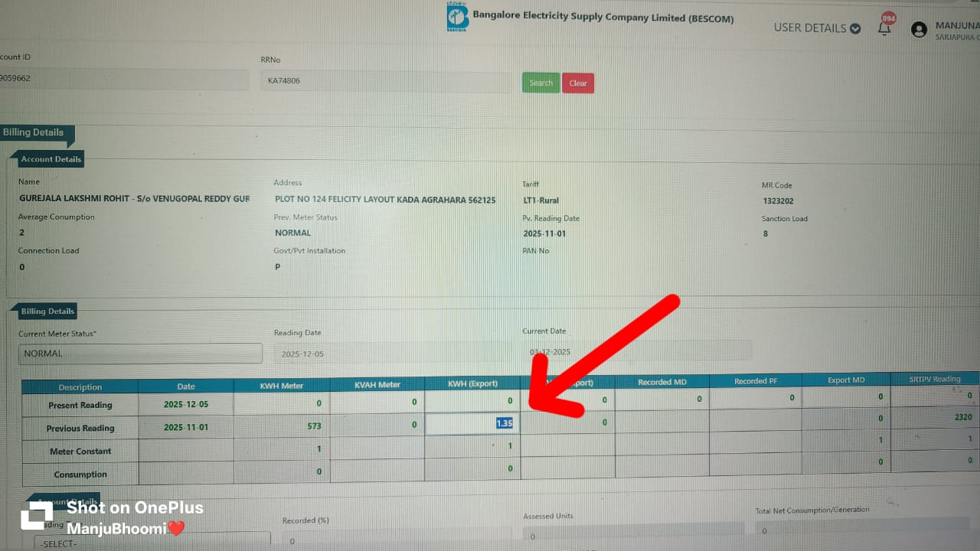Click Meter Constant KWH Meter cell
The width and height of the screenshot is (980, 551).
[281, 449]
